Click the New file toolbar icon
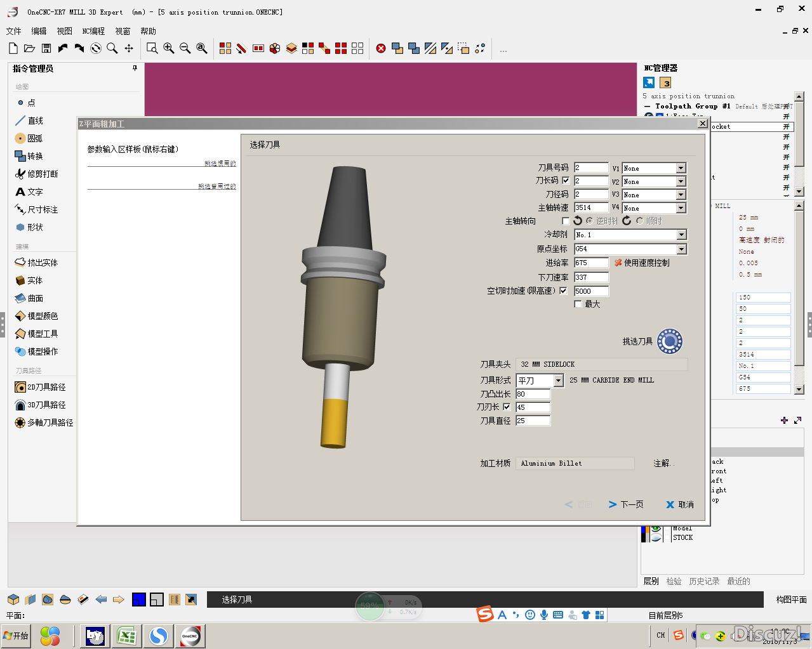Viewport: 812px width, 649px height. (x=13, y=48)
